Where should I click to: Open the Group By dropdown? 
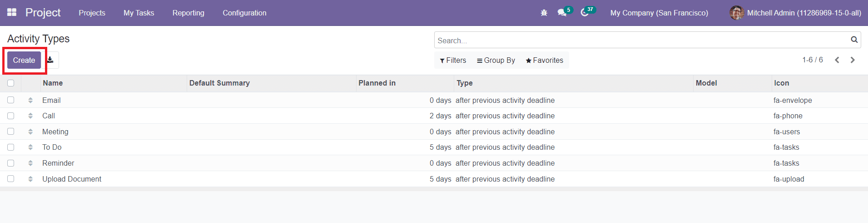pos(496,60)
